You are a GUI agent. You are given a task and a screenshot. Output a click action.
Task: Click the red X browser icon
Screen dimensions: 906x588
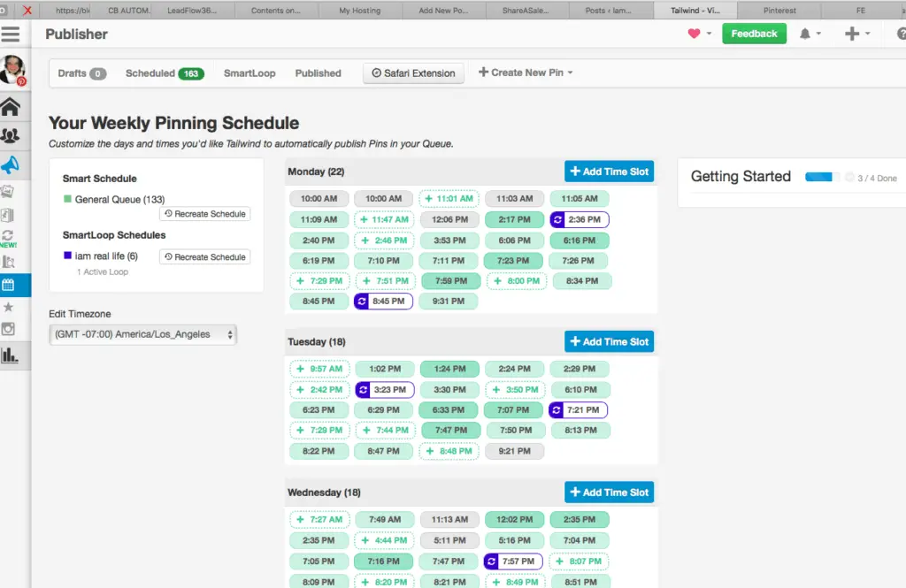[x=27, y=10]
